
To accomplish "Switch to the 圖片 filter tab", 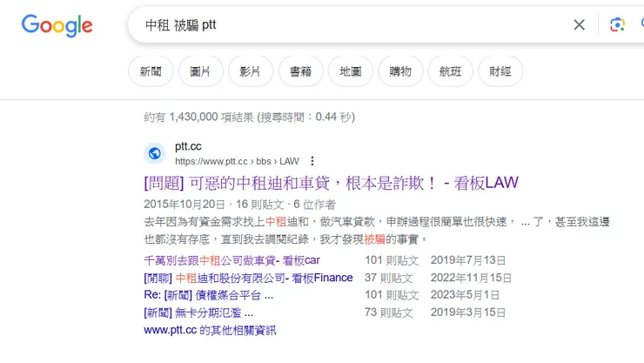I will click(200, 71).
